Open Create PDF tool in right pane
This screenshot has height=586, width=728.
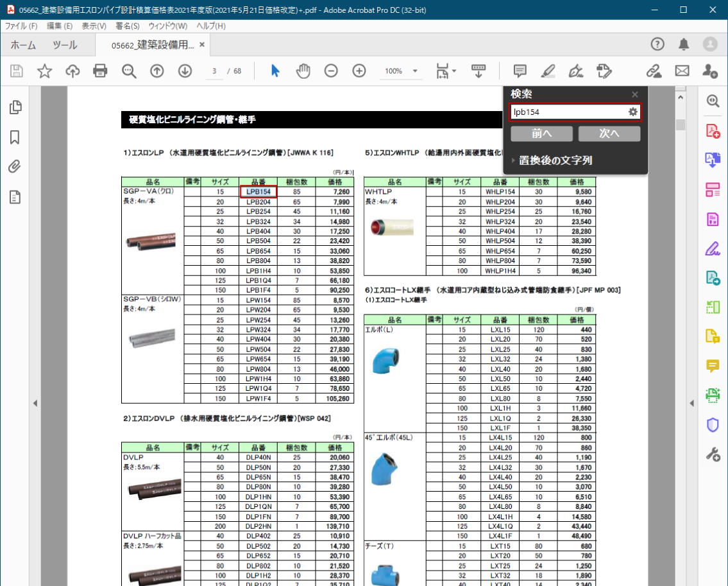713,131
